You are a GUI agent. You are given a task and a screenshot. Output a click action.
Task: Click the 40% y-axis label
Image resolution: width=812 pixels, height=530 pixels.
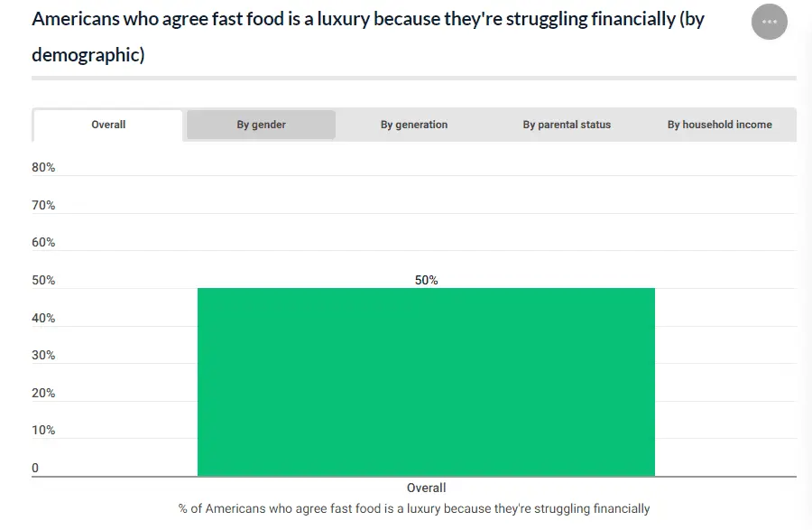pyautogui.click(x=43, y=318)
